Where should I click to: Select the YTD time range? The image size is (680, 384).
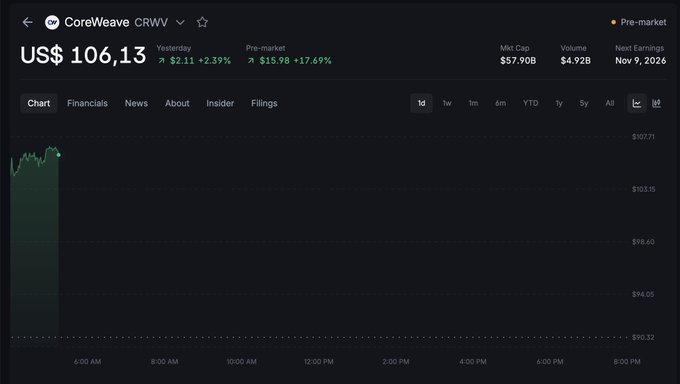point(530,103)
